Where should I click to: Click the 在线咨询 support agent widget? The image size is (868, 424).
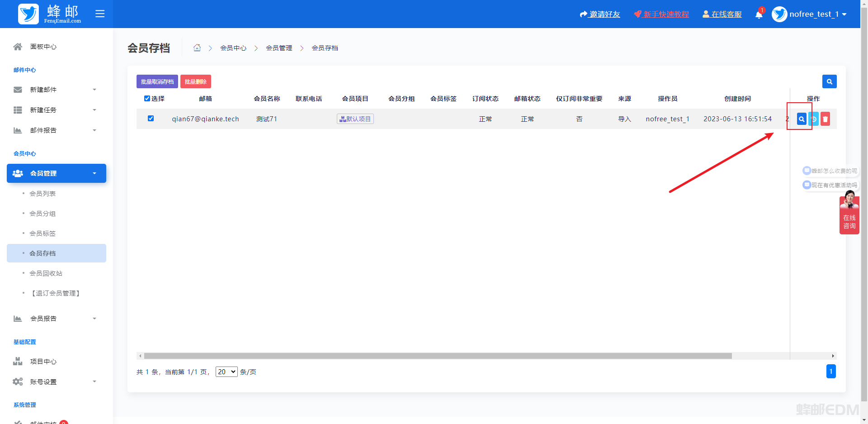849,212
